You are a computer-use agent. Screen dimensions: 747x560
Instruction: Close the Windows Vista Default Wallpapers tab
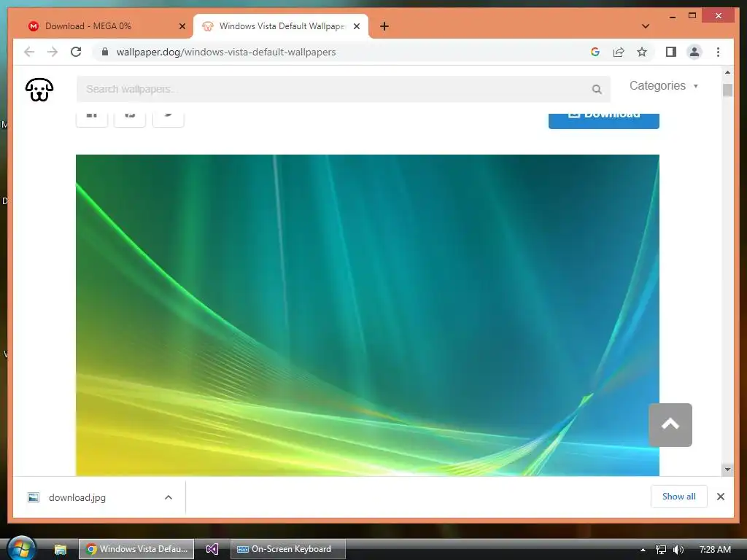pyautogui.click(x=356, y=27)
